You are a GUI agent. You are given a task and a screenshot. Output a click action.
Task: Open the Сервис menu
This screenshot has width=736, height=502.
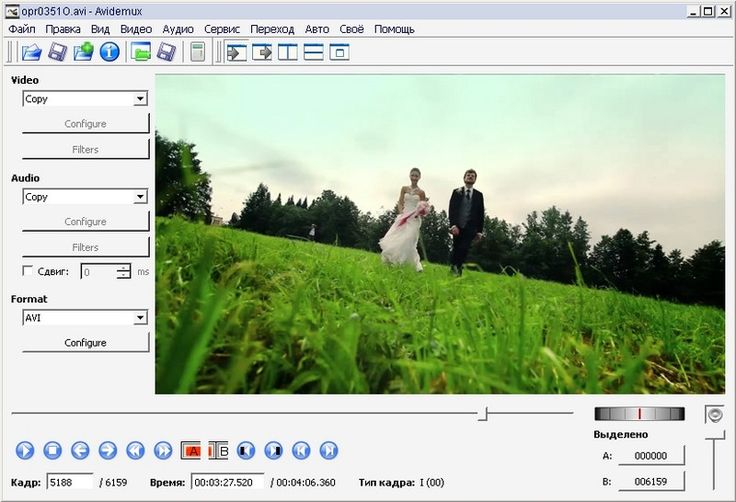222,29
